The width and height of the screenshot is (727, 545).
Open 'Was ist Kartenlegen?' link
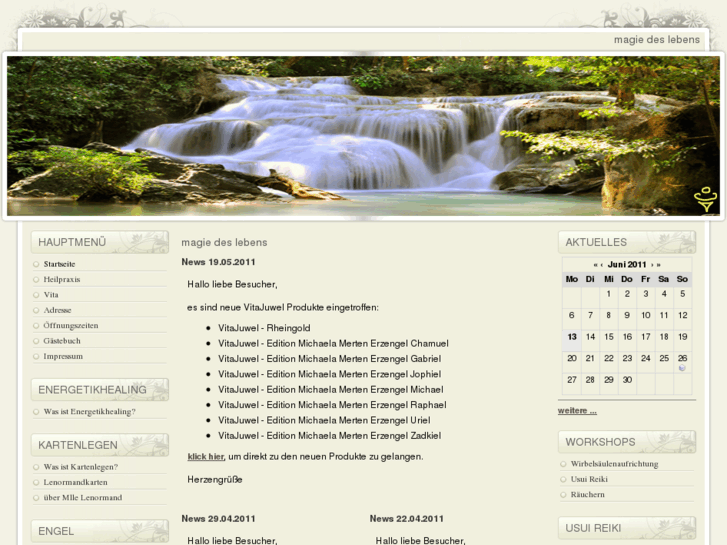coord(81,467)
